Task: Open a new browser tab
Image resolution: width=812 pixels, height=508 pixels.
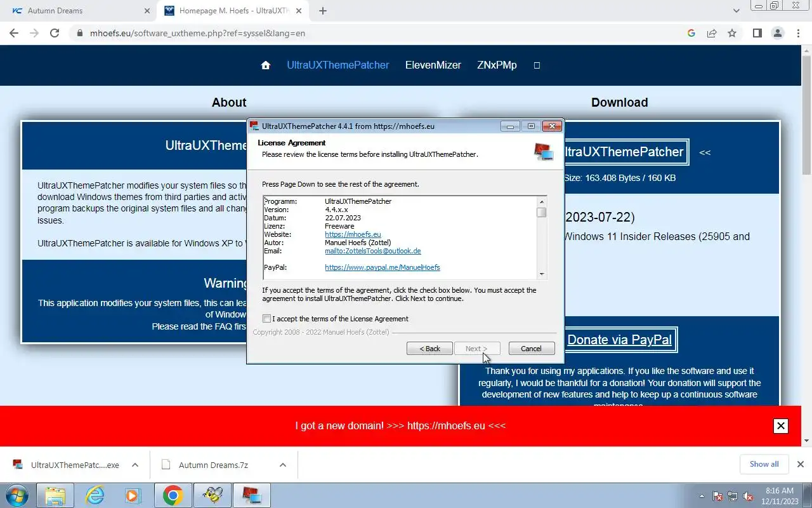Action: [323, 11]
